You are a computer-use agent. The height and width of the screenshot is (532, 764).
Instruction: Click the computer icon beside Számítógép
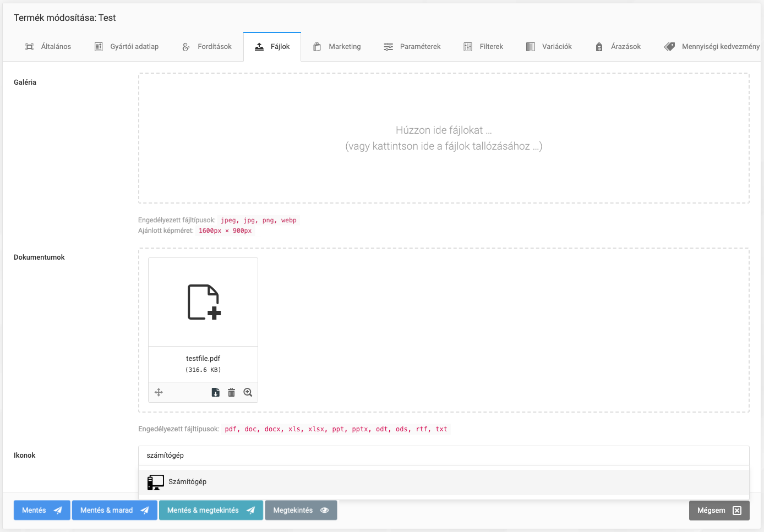coord(156,482)
